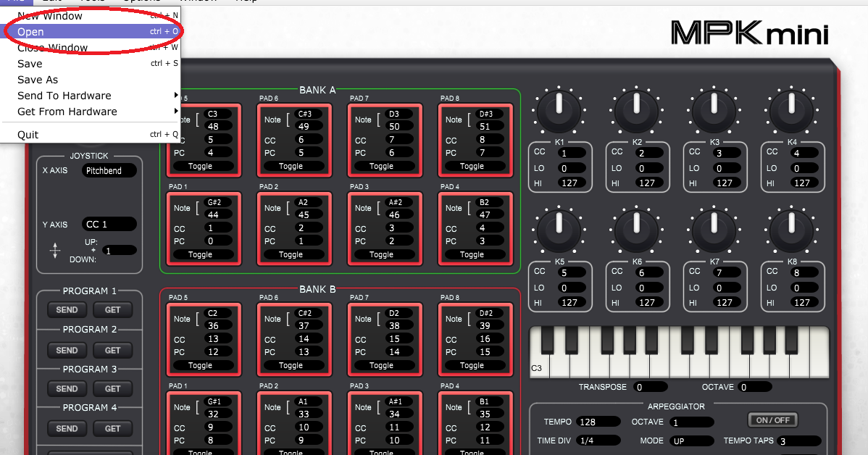
Task: Expand the Send To Hardware submenu
Action: 64,96
